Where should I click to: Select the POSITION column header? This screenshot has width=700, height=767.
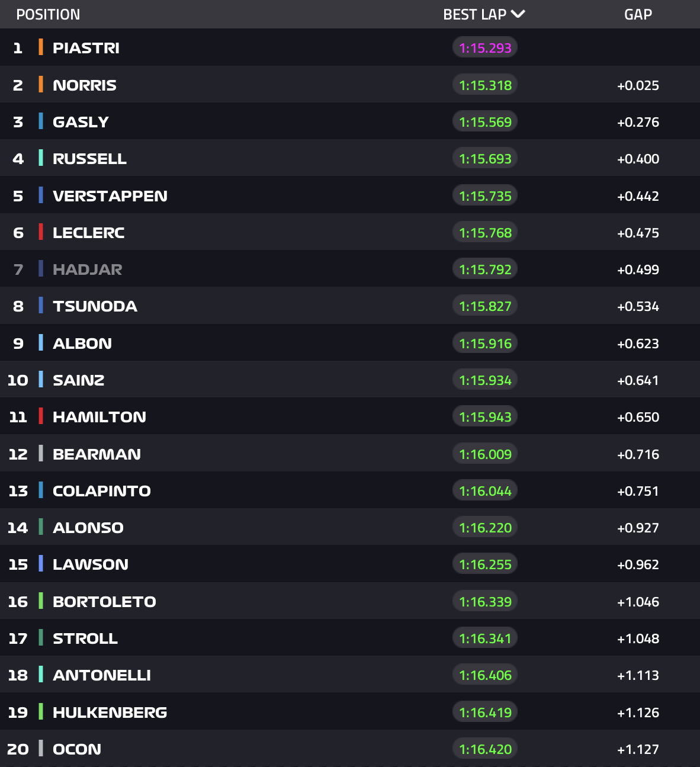click(x=48, y=14)
